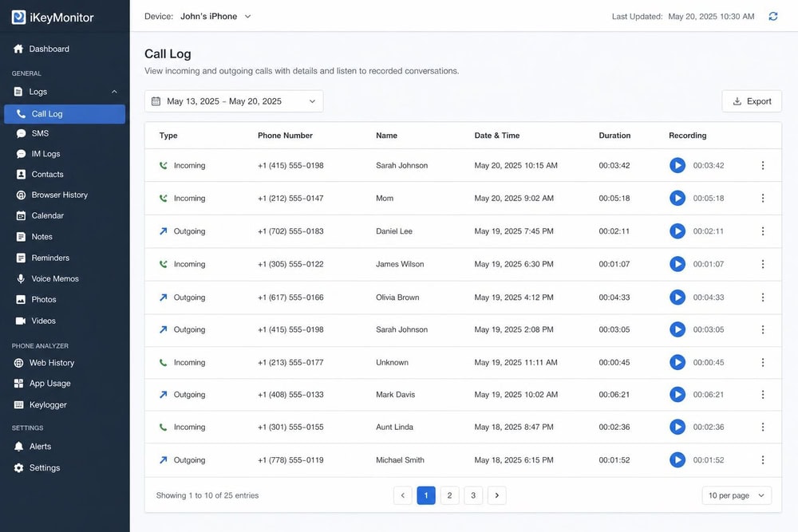The width and height of the screenshot is (798, 532).
Task: Play the James Wilson call recording
Action: pyautogui.click(x=678, y=264)
